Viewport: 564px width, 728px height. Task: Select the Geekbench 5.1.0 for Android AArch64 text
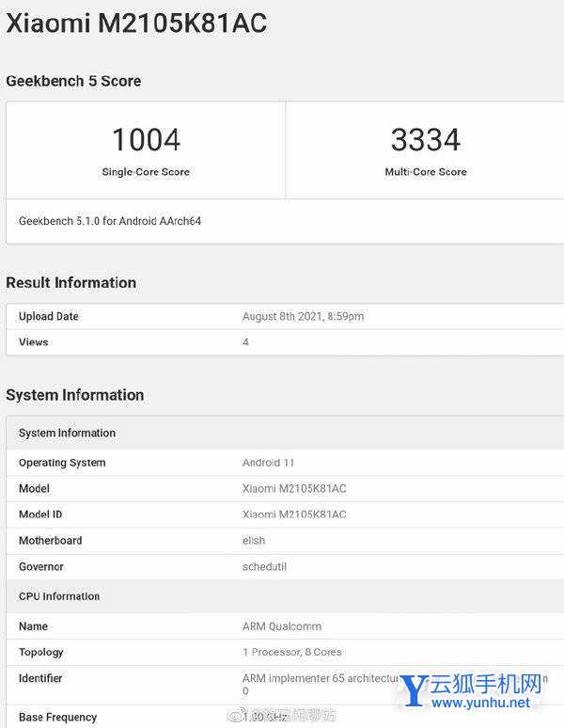(110, 221)
